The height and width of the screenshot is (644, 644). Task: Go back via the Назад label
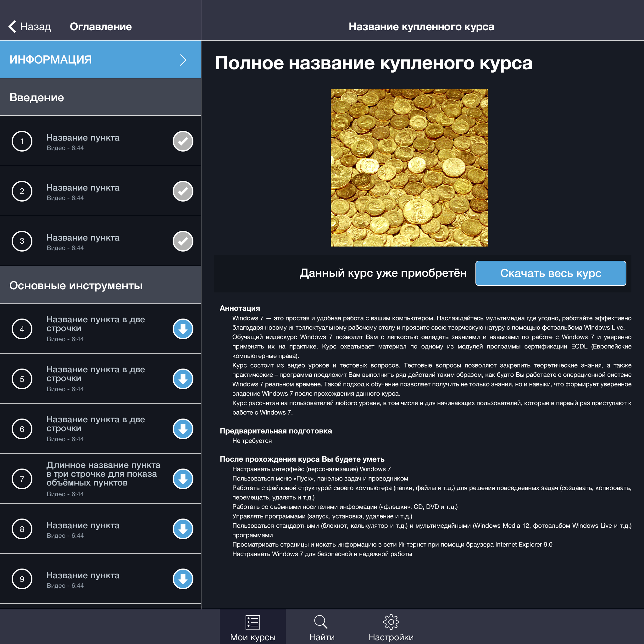click(x=35, y=27)
